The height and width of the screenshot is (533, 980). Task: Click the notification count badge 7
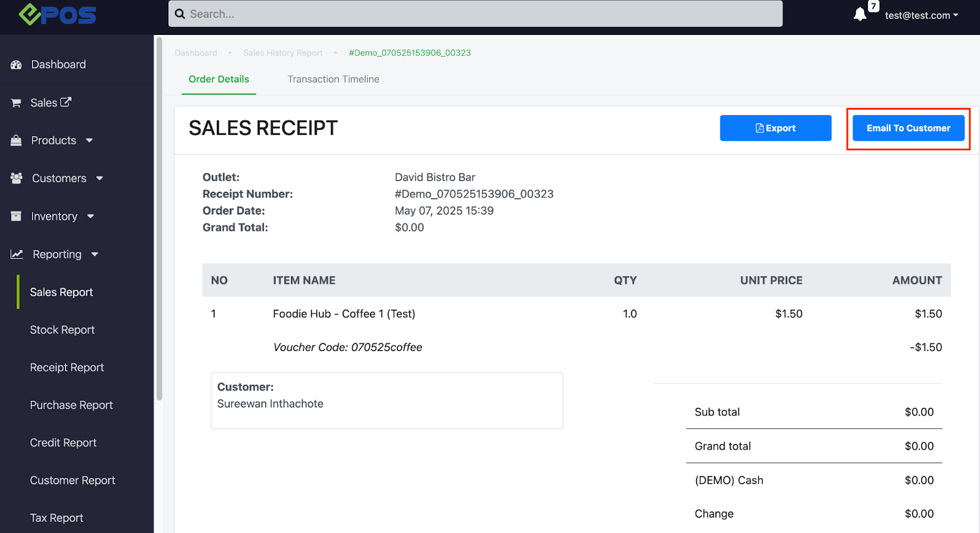tap(873, 6)
